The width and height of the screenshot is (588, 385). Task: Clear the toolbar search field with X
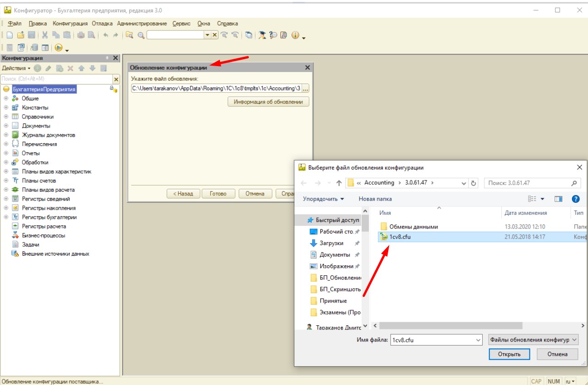pyautogui.click(x=214, y=35)
